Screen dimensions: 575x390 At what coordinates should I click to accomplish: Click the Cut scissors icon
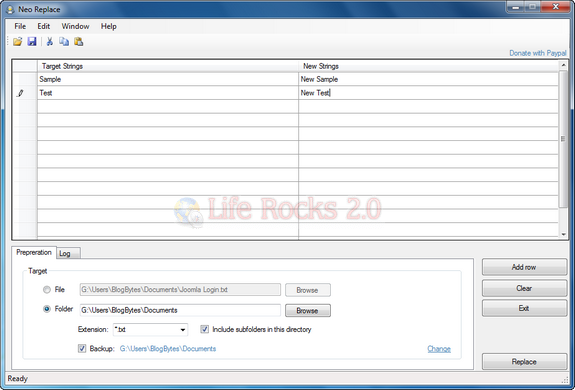tap(50, 41)
